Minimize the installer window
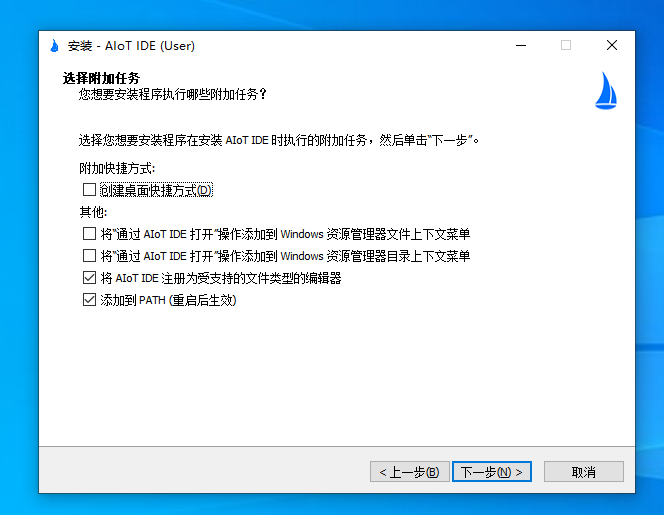The height and width of the screenshot is (515, 664). 521,45
